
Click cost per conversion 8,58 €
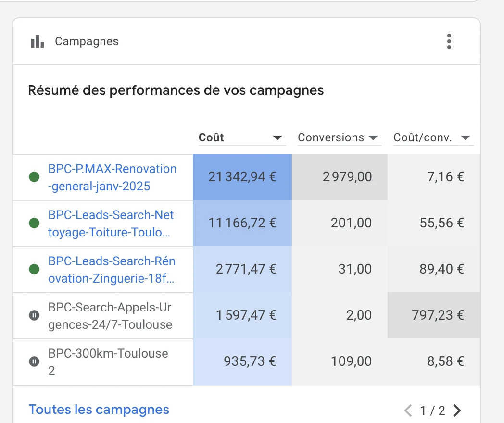tap(445, 361)
